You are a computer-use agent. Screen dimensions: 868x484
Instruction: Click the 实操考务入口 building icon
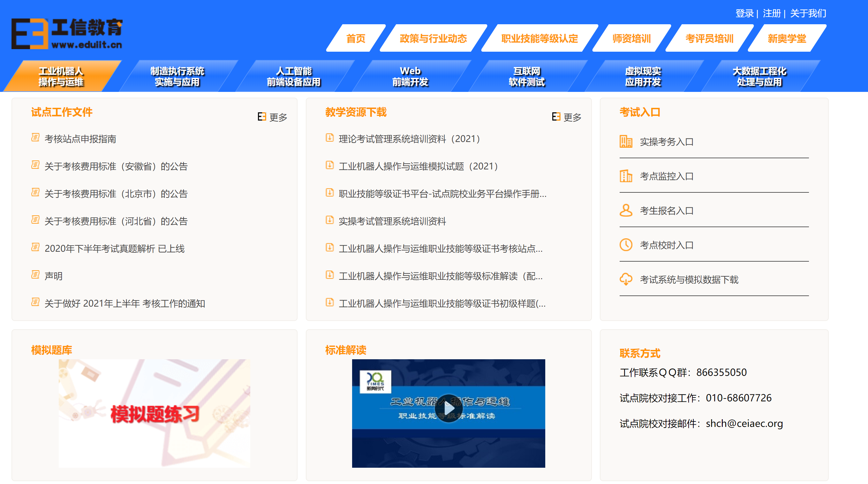pyautogui.click(x=626, y=142)
